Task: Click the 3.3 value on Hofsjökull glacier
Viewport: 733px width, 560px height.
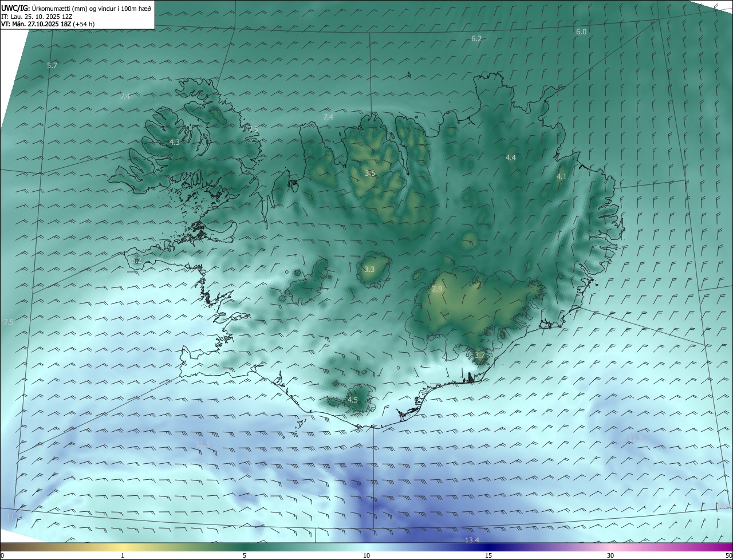Action: [369, 269]
